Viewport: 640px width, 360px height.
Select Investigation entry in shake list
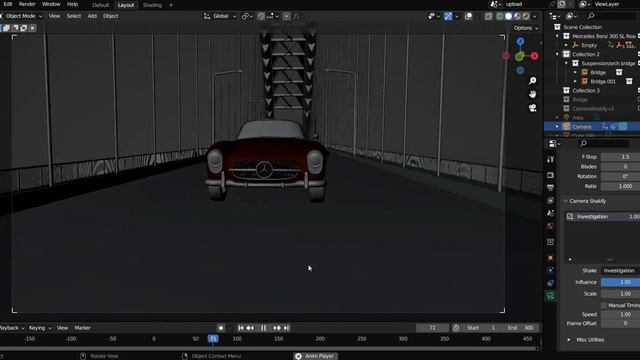(x=603, y=217)
